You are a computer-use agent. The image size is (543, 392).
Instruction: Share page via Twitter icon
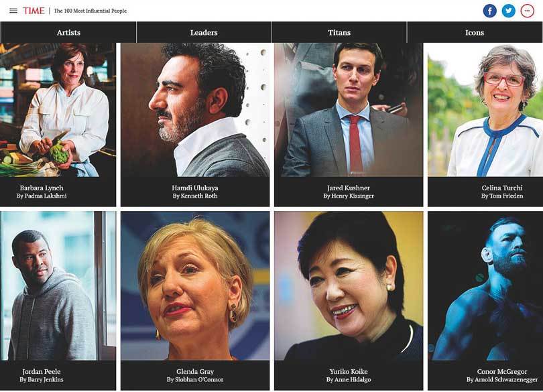tap(508, 11)
